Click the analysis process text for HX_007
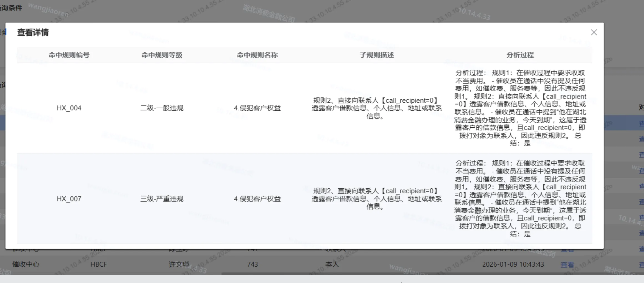 coord(520,199)
